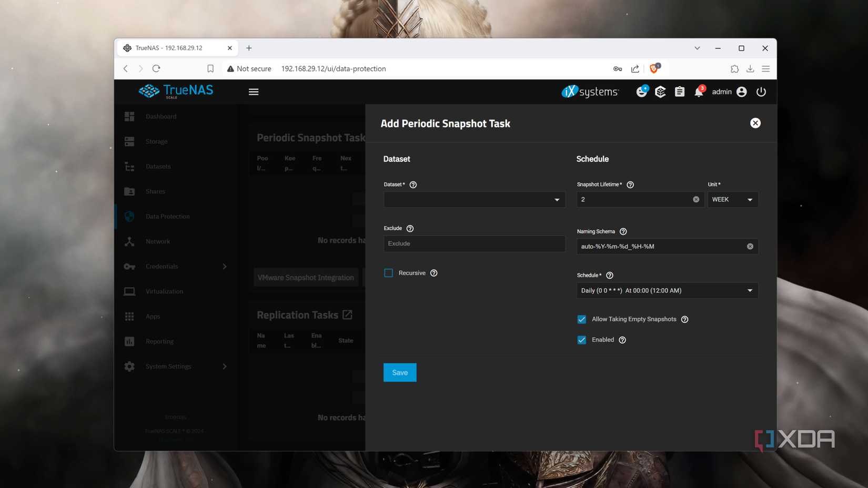
Task: Open the password key icon in the address bar
Action: (x=618, y=69)
